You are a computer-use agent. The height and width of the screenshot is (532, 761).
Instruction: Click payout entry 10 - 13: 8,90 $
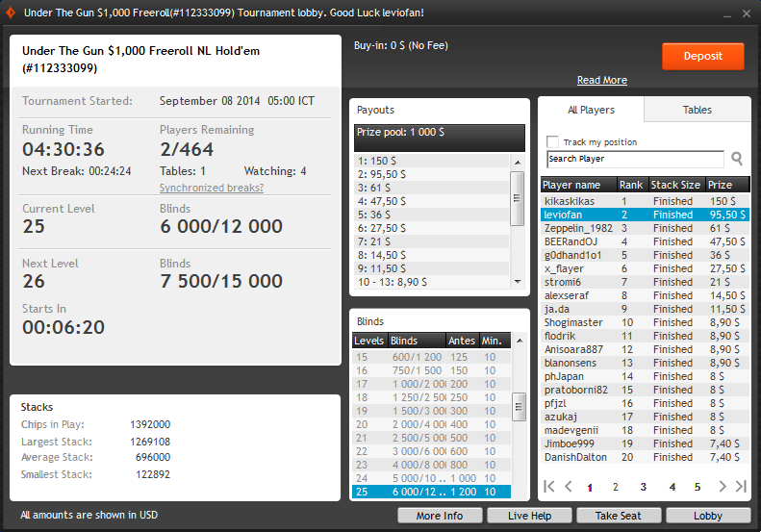coord(431,282)
